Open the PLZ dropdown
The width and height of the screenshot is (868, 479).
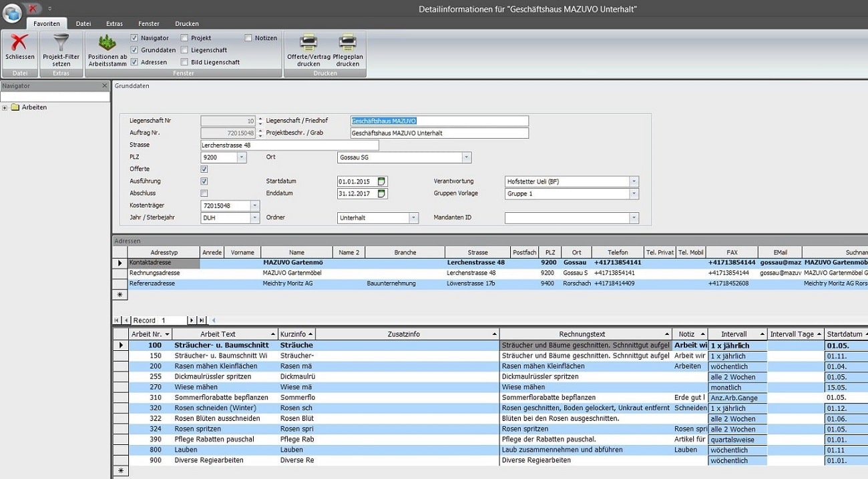click(242, 157)
